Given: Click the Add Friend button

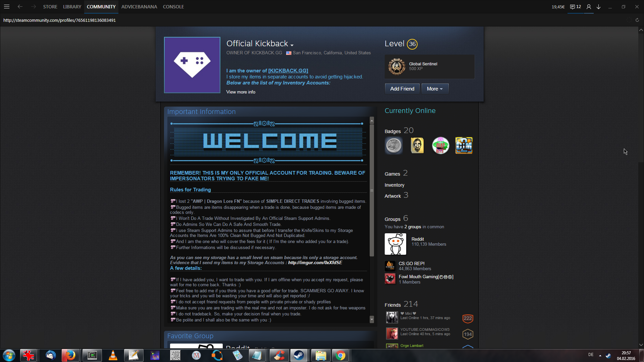Looking at the screenshot, I should pos(402,89).
